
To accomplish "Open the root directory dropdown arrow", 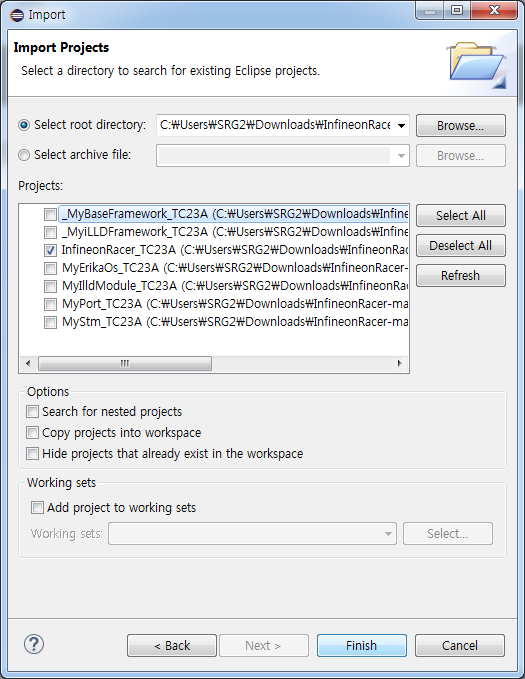I will click(401, 126).
